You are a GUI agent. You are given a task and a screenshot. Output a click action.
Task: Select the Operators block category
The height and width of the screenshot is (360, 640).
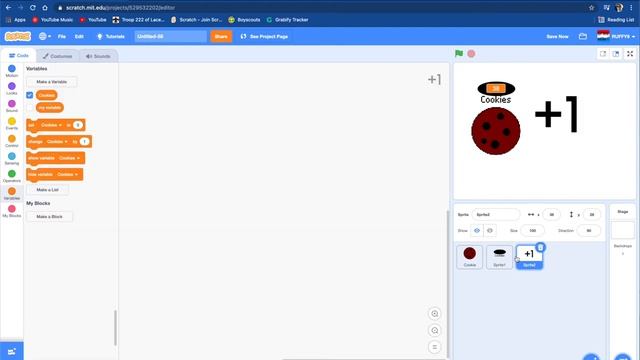[x=12, y=176]
